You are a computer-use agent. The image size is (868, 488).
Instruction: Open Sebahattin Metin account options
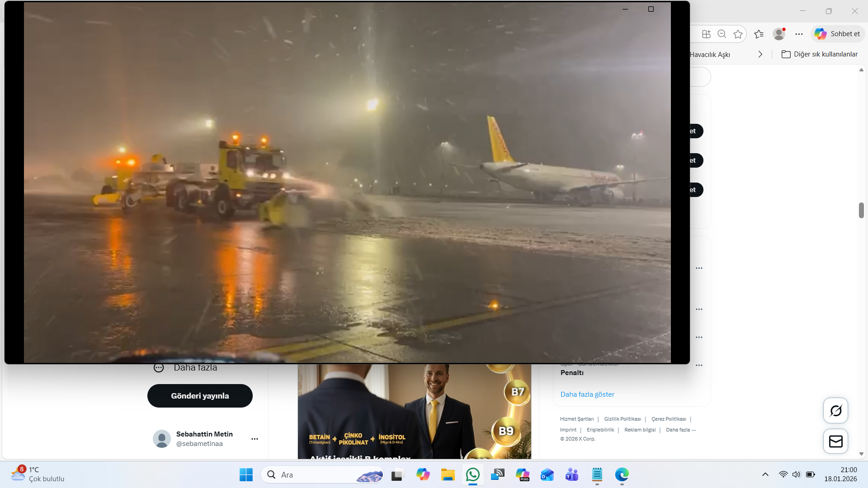coord(255,439)
